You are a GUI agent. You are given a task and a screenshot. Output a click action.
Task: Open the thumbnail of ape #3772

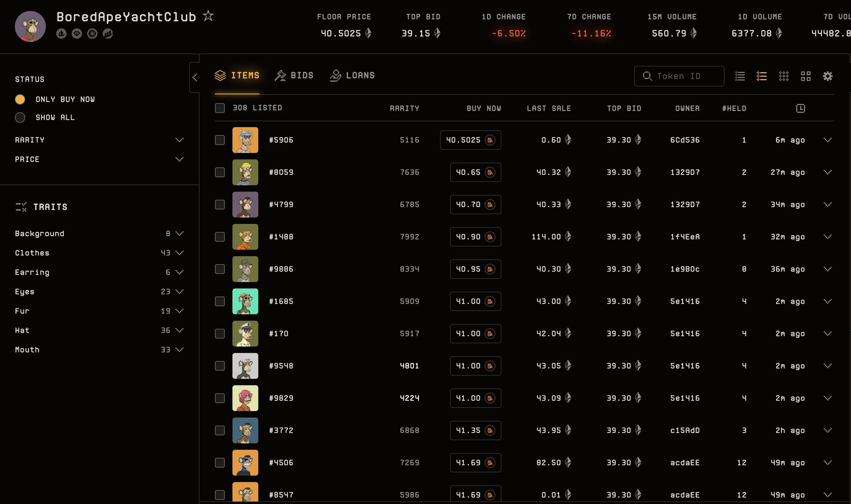coord(245,431)
